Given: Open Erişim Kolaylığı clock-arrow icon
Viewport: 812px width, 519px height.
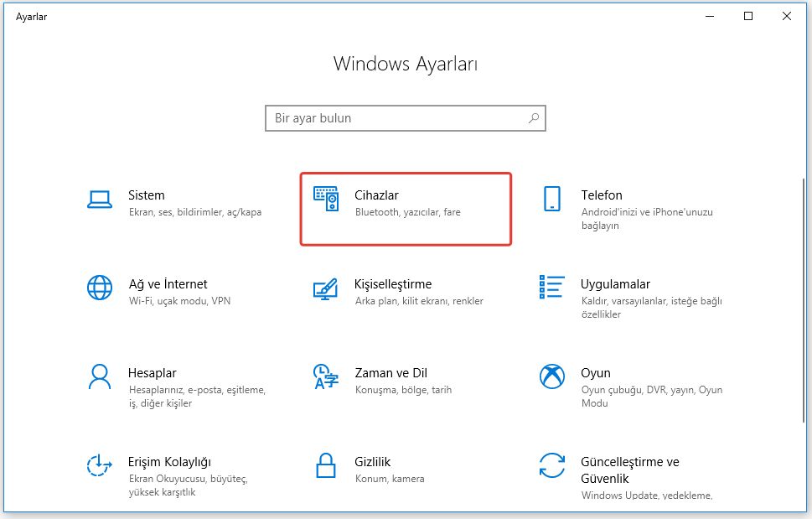Looking at the screenshot, I should 100,465.
